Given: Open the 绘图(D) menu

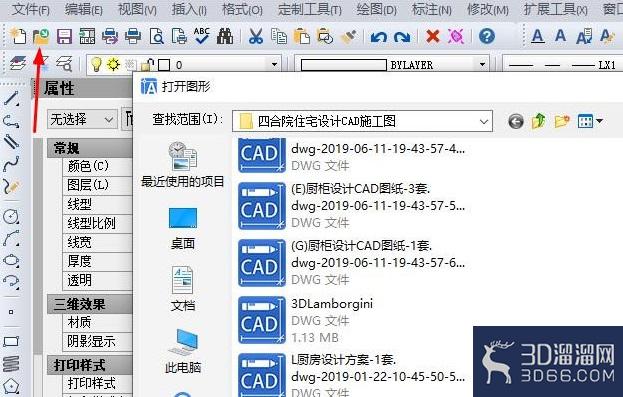Looking at the screenshot, I should click(x=376, y=9).
